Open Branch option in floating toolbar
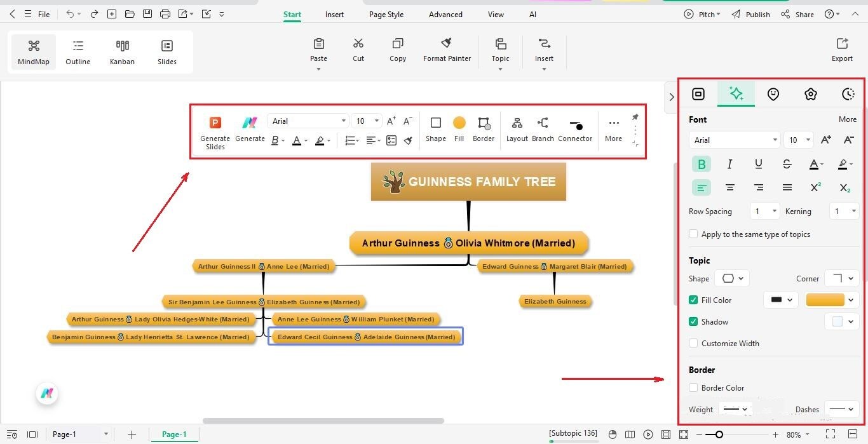868x444 pixels. point(543,129)
